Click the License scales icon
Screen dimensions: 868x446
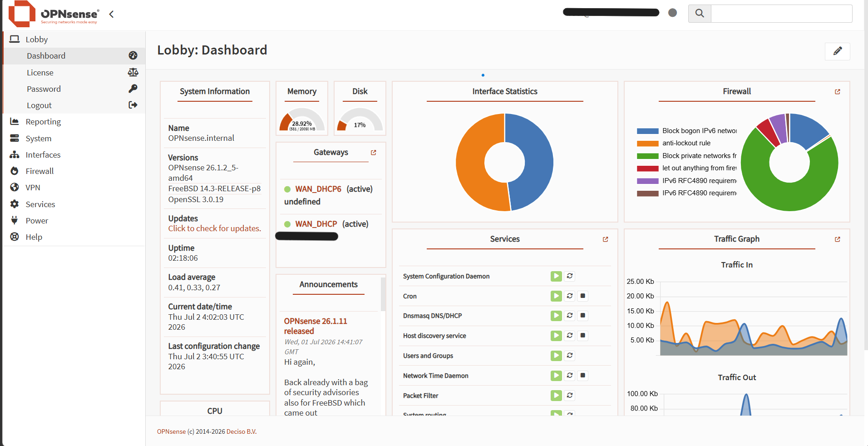pos(133,72)
